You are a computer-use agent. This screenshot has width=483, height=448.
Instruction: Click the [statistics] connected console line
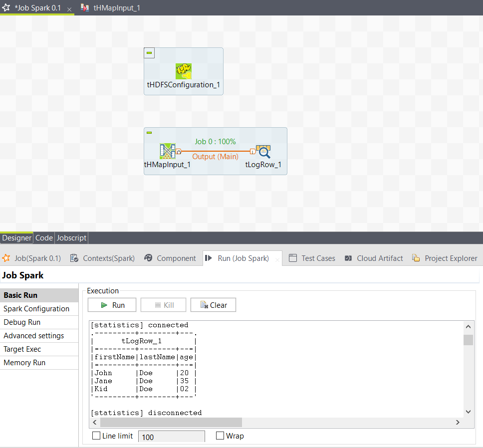[140, 325]
